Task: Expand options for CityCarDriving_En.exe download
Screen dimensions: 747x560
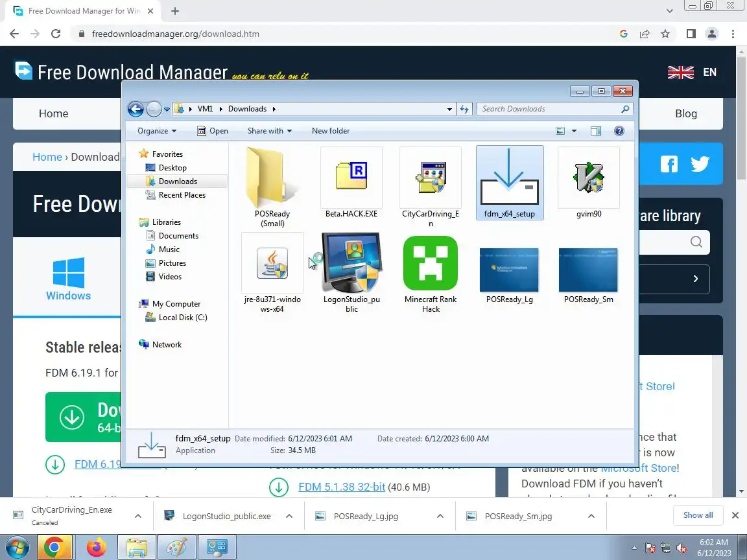Action: point(137,516)
